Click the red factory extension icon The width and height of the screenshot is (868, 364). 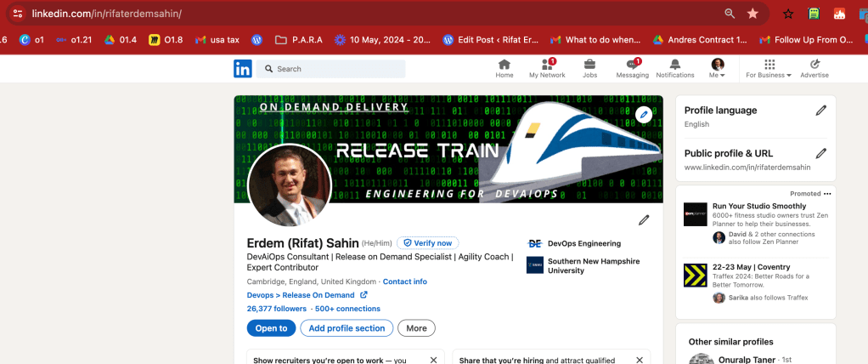tap(839, 14)
